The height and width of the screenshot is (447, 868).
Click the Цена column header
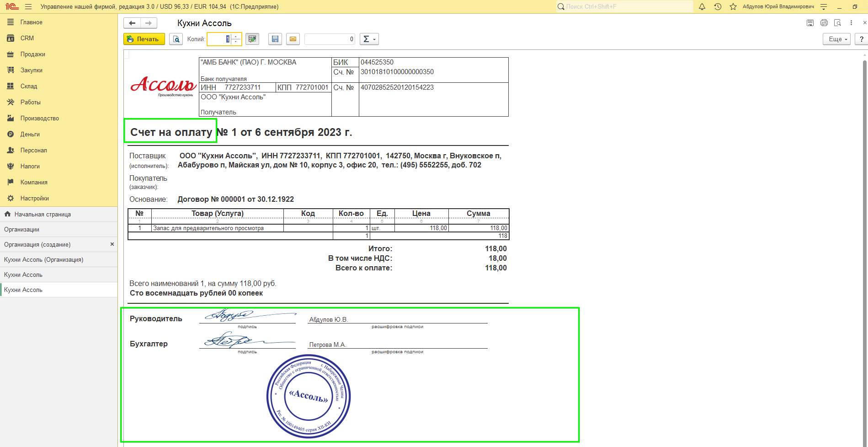[421, 214]
